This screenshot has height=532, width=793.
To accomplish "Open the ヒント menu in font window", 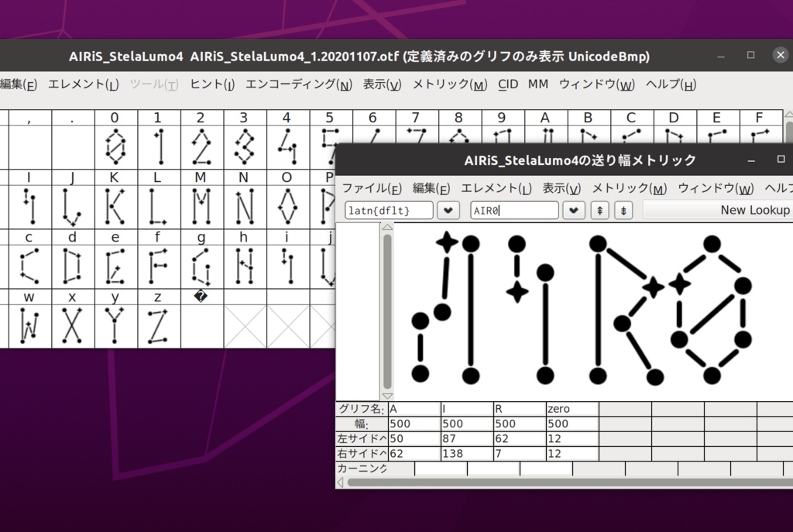I will pos(212,84).
